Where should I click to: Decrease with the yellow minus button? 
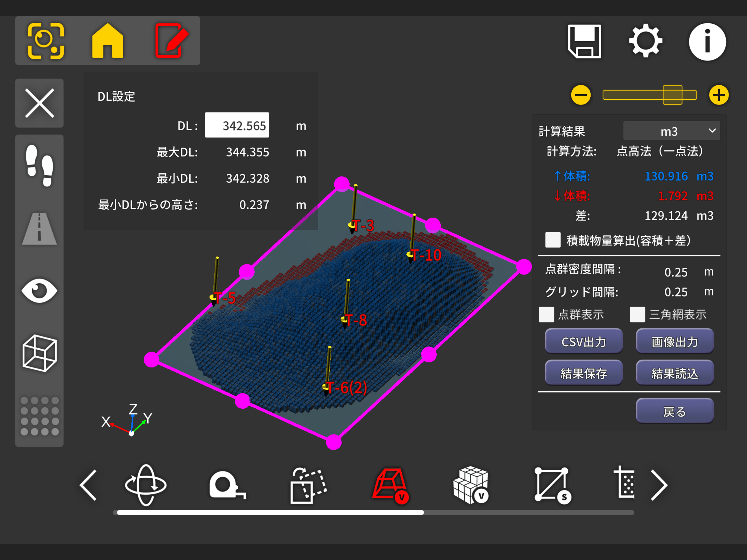click(x=581, y=95)
